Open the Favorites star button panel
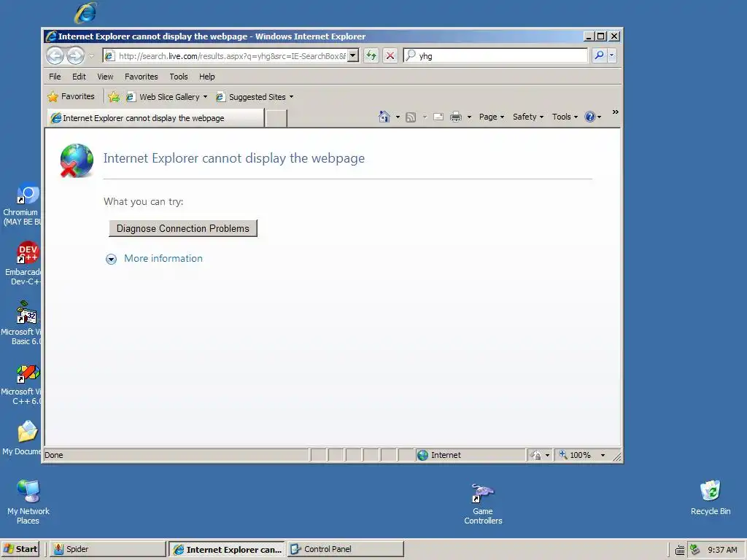The image size is (747, 560). pos(71,97)
